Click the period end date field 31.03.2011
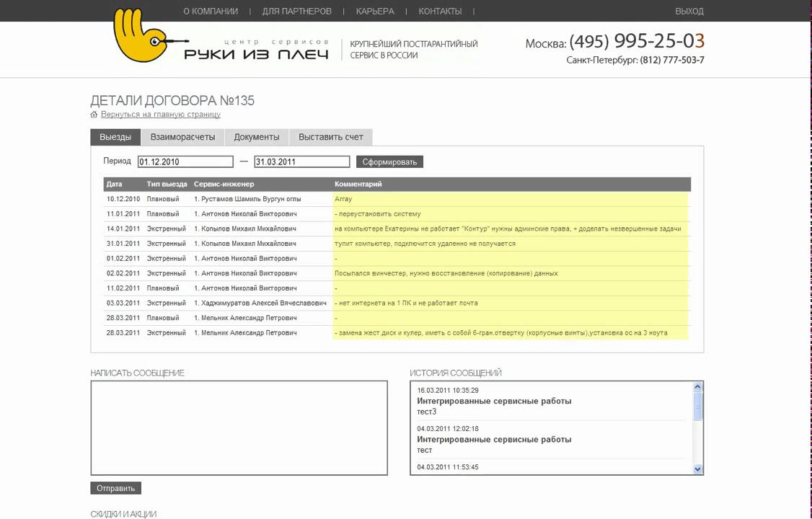The width and height of the screenshot is (812, 519). (302, 161)
